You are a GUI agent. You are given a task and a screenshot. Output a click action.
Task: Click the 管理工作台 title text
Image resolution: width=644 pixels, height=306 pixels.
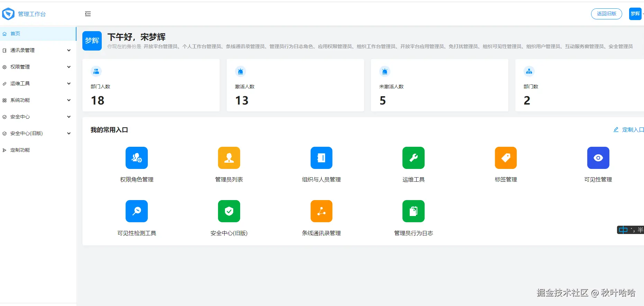pyautogui.click(x=32, y=14)
